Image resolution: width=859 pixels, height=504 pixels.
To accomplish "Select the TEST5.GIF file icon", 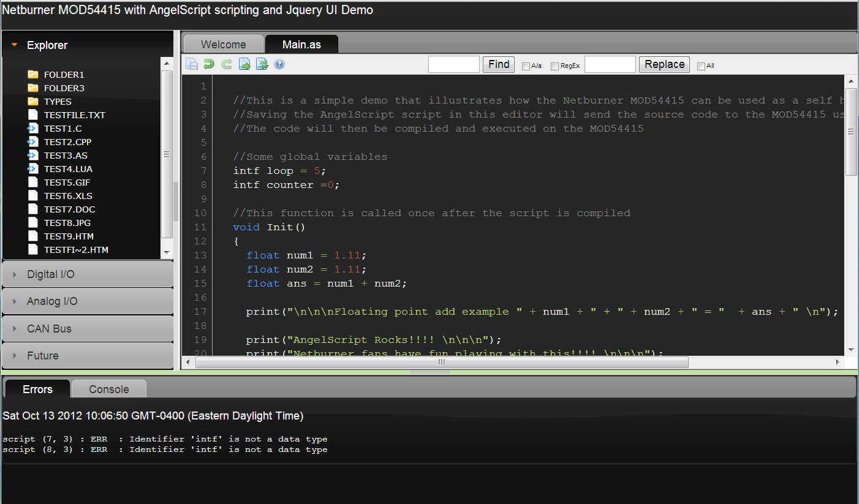I will (x=32, y=182).
